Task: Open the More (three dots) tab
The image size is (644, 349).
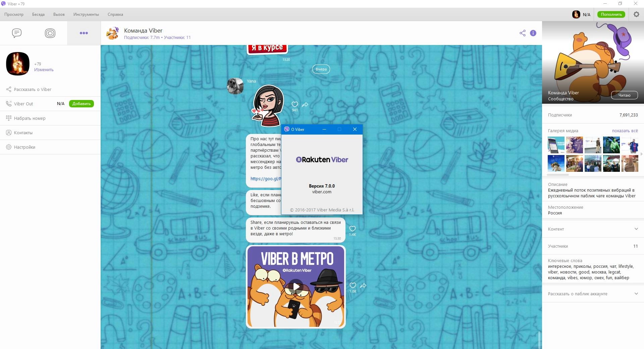Action: [84, 33]
